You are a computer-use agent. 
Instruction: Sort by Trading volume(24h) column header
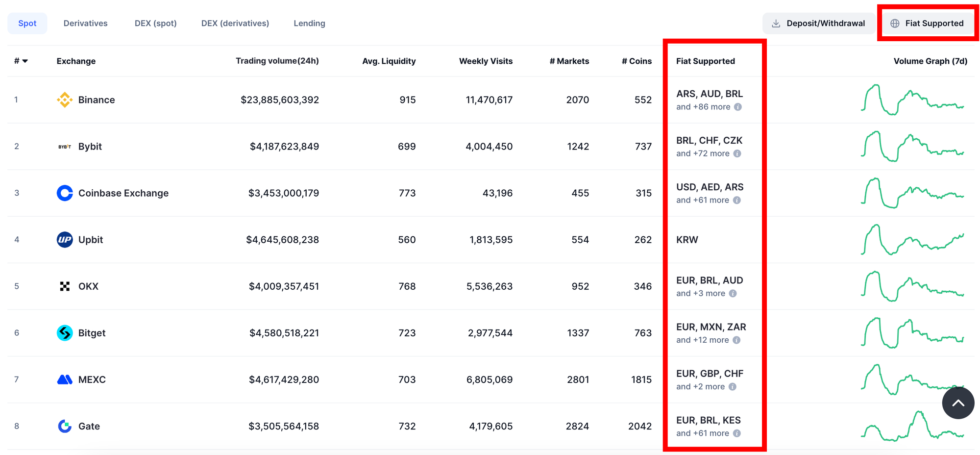click(x=277, y=61)
